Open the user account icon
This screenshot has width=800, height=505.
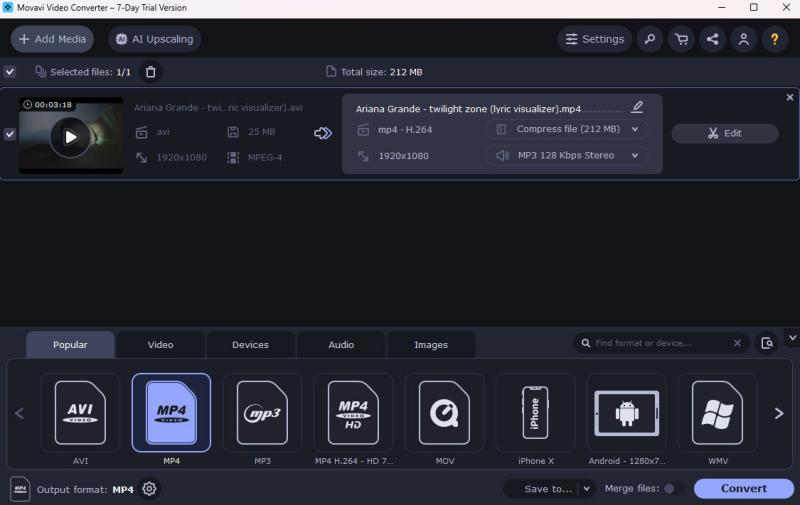(x=743, y=39)
